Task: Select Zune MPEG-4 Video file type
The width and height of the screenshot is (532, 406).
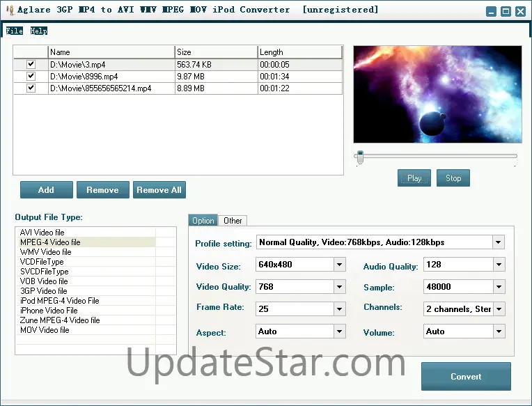Action: [86, 320]
